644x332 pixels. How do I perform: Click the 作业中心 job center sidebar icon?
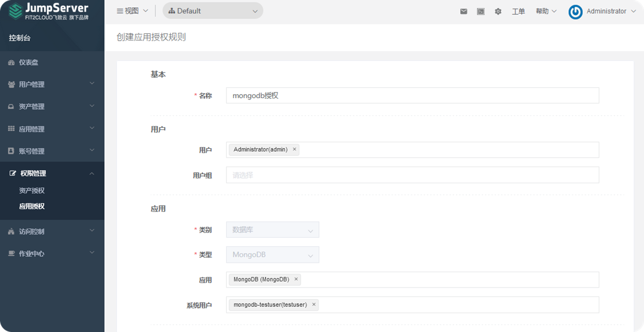tap(10, 253)
